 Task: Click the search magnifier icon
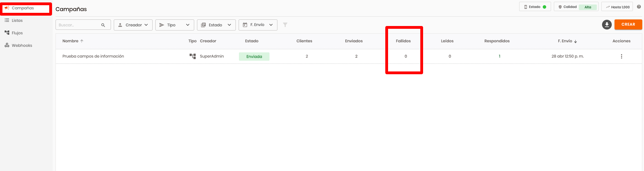coord(103,25)
